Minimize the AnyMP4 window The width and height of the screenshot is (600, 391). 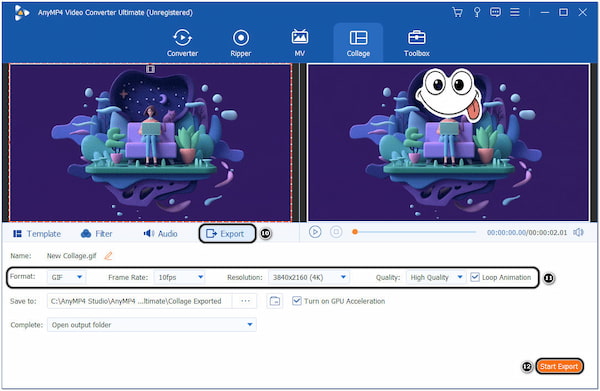click(545, 13)
